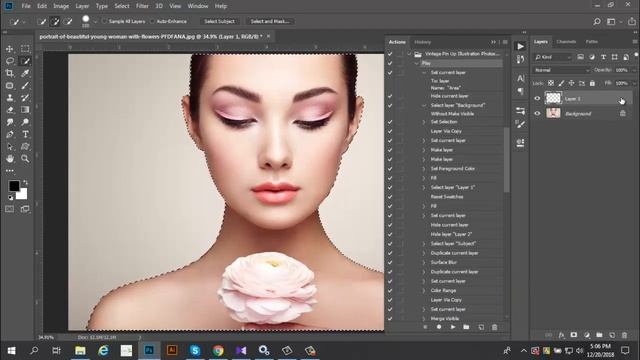This screenshot has width=640, height=360.
Task: Enable Auto-Enhance checkbox
Action: [152, 21]
